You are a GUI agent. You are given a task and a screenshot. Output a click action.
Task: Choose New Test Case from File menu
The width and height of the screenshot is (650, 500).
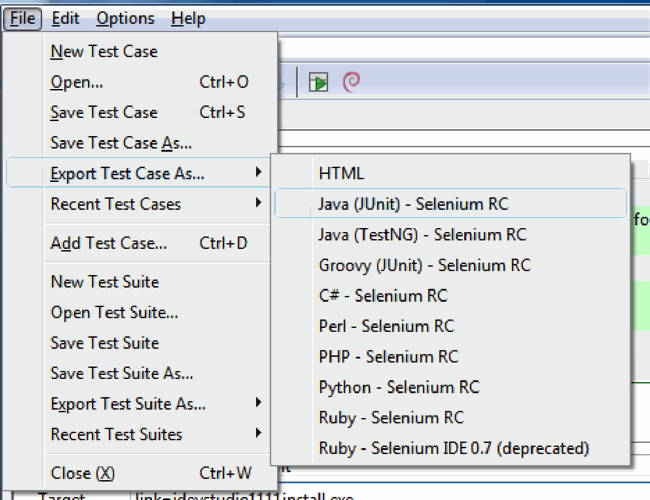tap(104, 51)
